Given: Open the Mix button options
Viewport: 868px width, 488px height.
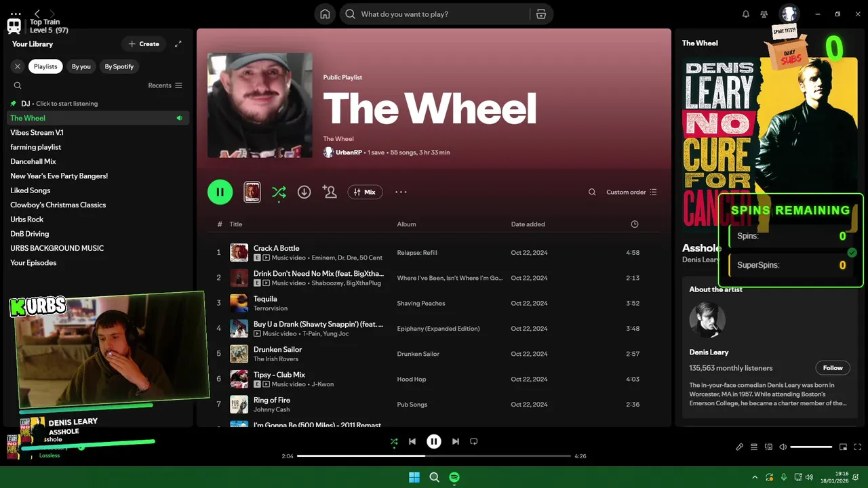Looking at the screenshot, I should pyautogui.click(x=365, y=192).
